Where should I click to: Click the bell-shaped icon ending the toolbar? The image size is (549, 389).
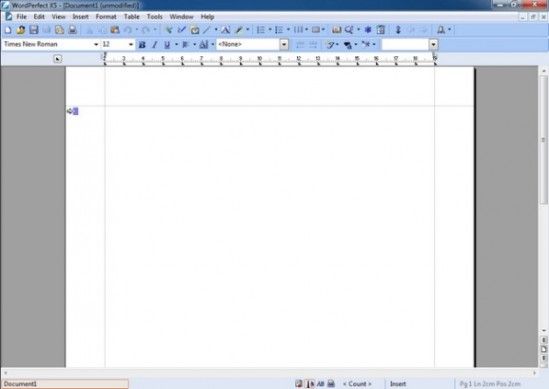click(x=441, y=30)
